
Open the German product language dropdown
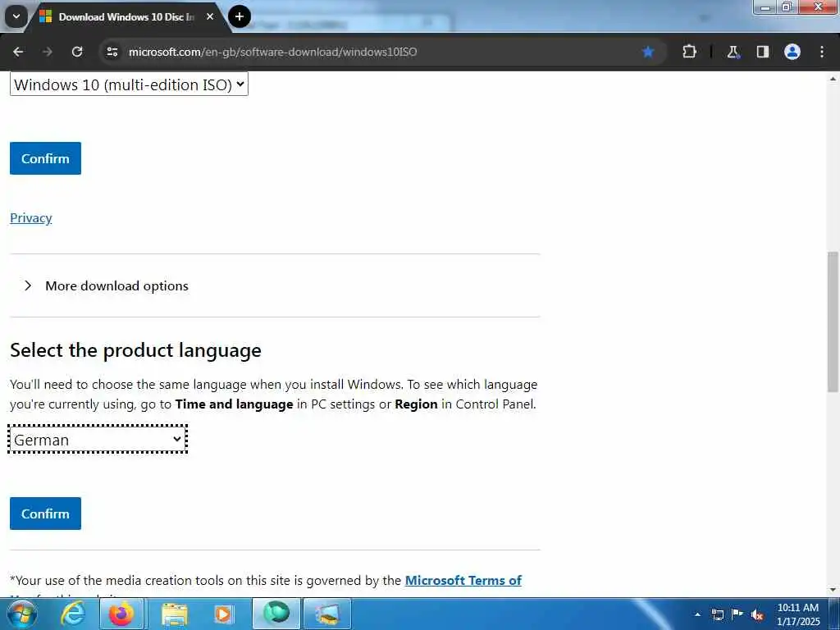pyautogui.click(x=98, y=440)
